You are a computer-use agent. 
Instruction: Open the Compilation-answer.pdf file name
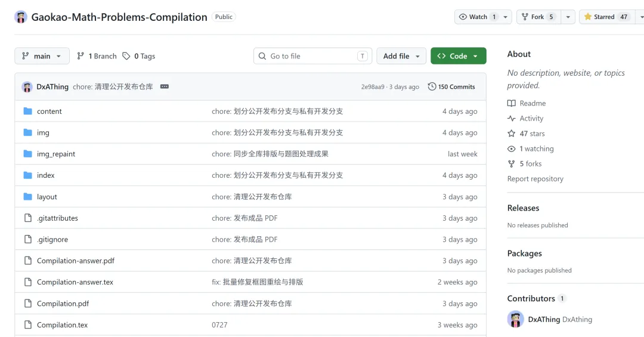pos(76,261)
